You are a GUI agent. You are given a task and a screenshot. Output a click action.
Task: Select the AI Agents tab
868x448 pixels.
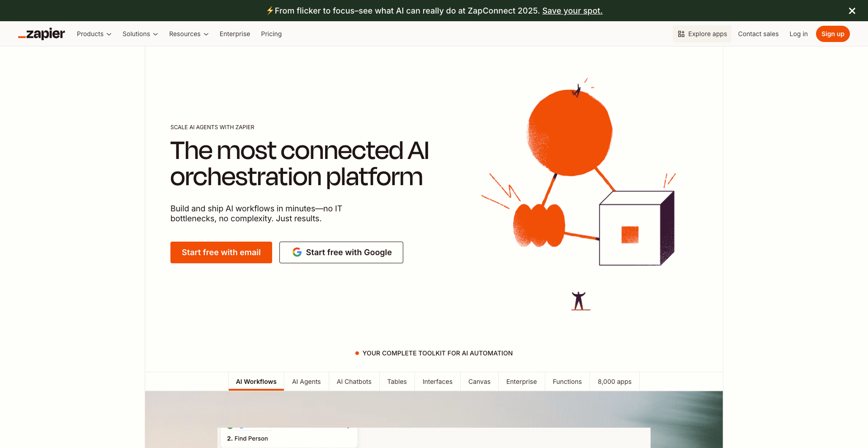306,382
